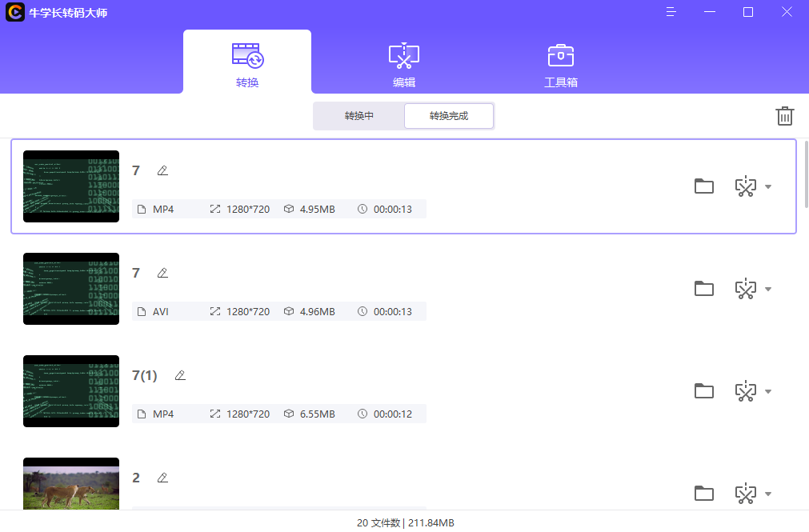Open output folder for the first MP4 file
Screen dimensions: 809x532
(703, 186)
